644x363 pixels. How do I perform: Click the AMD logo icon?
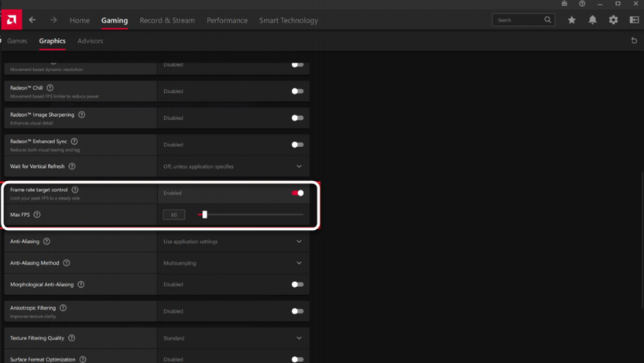[12, 19]
